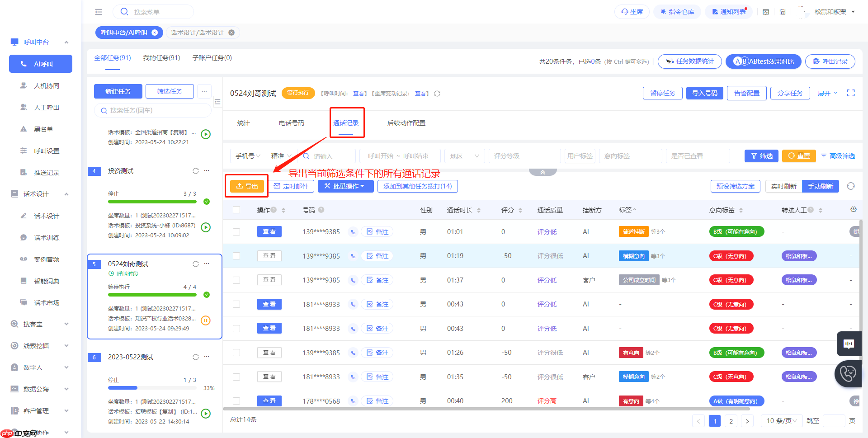The height and width of the screenshot is (438, 868).
Task: Close the 话术设计/话术设计 tab
Action: point(231,33)
